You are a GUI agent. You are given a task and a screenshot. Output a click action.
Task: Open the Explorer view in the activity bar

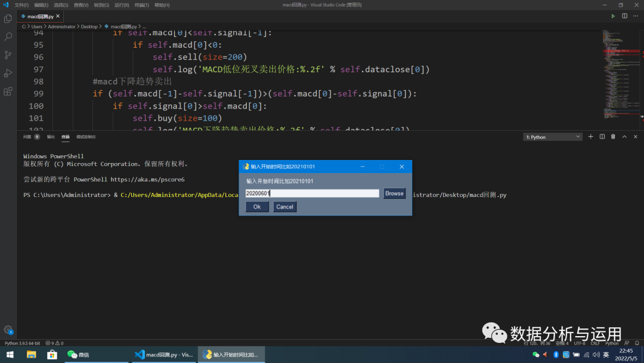(8, 19)
